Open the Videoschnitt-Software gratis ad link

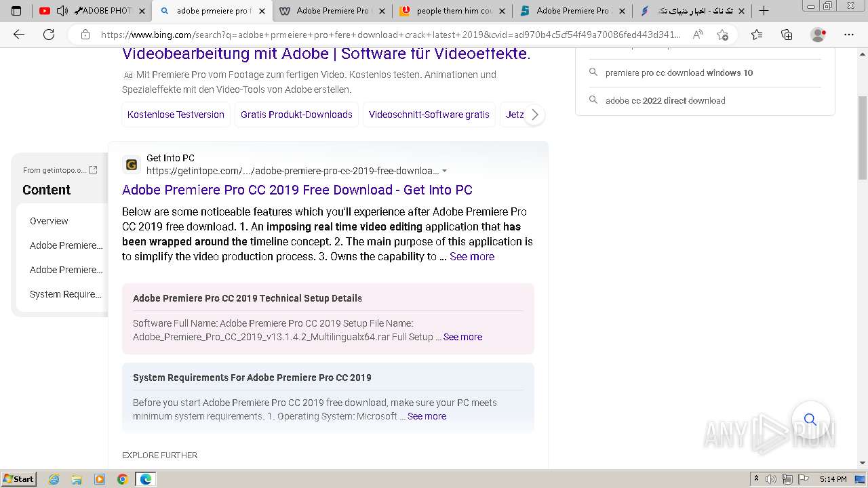pyautogui.click(x=429, y=115)
